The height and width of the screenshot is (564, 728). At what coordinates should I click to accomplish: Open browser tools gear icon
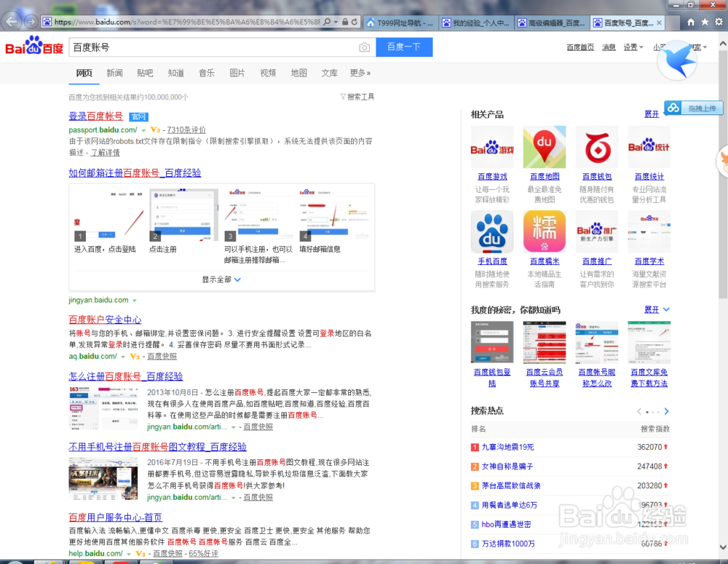tap(719, 22)
